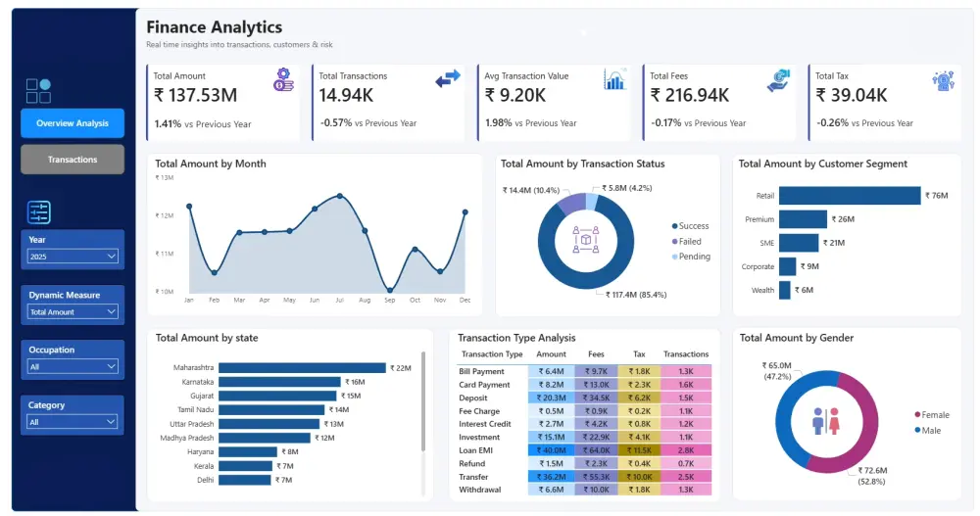
Task: Click the filter sliders icon in sidebar
Action: (x=39, y=212)
